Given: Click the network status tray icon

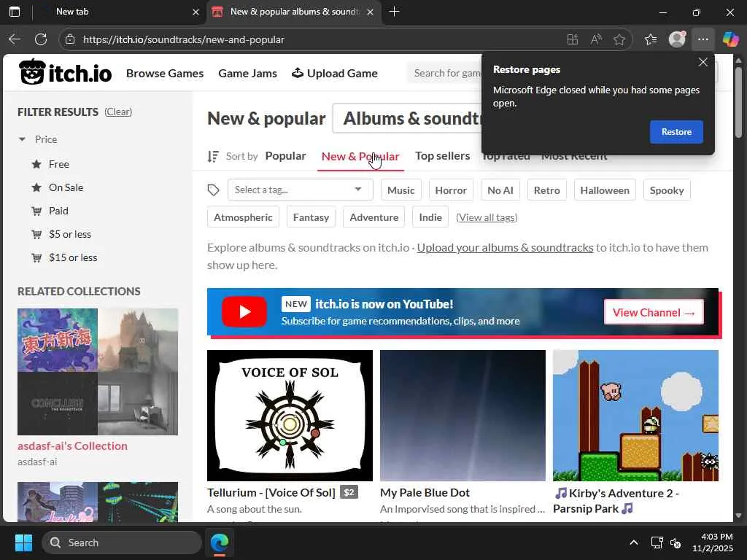Looking at the screenshot, I should (x=657, y=542).
